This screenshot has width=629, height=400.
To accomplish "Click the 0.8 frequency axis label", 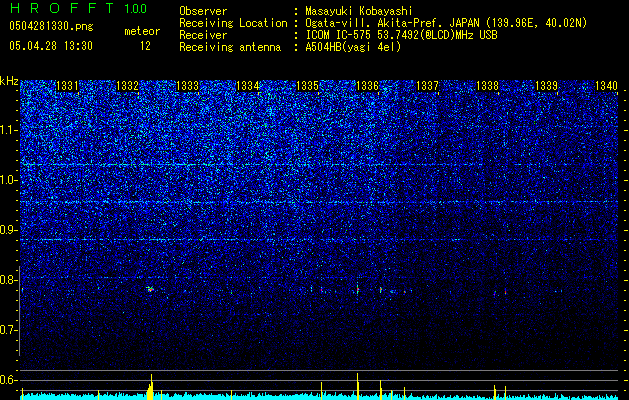I will (x=9, y=280).
